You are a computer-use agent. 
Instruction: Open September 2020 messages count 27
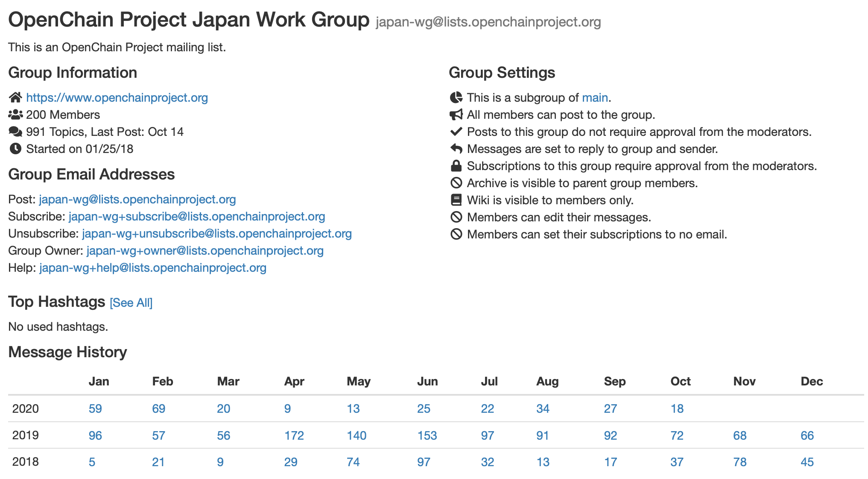(611, 409)
